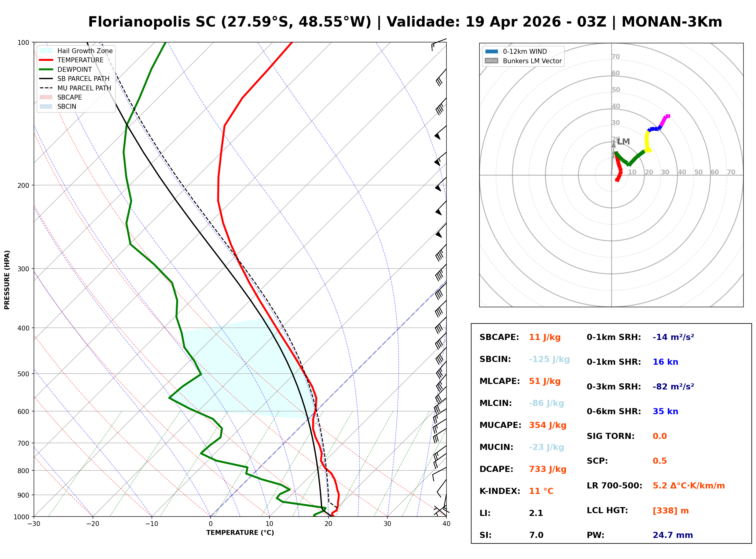Click the MUCAPE value 354 J/kg
Image resolution: width=756 pixels, height=559 pixels.
pyautogui.click(x=548, y=425)
